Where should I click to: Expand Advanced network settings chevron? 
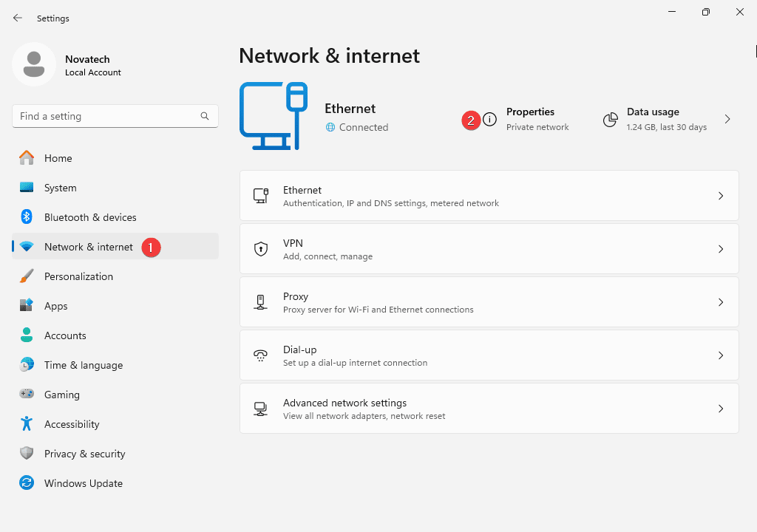pos(721,409)
